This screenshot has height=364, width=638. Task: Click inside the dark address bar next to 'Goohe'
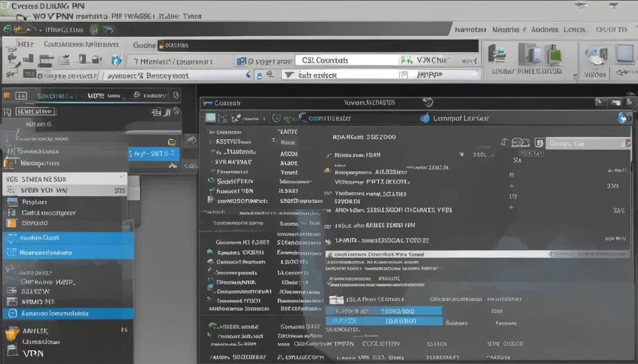click(x=317, y=45)
